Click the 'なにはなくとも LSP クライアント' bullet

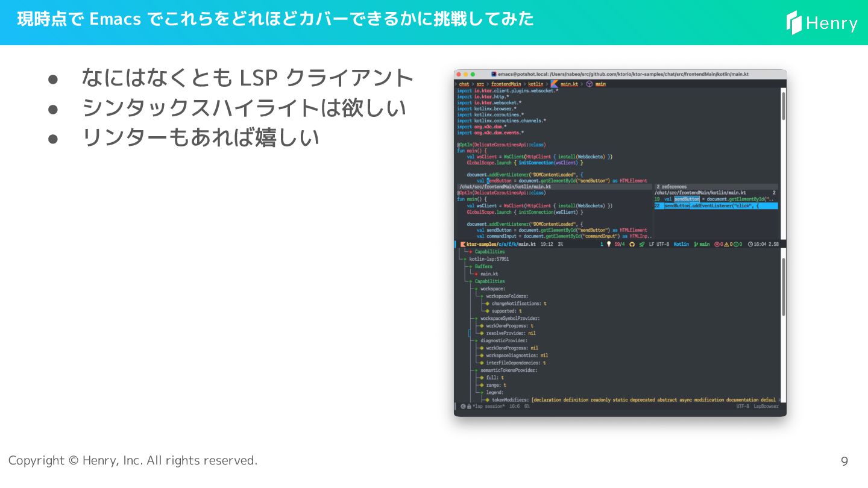coord(248,77)
